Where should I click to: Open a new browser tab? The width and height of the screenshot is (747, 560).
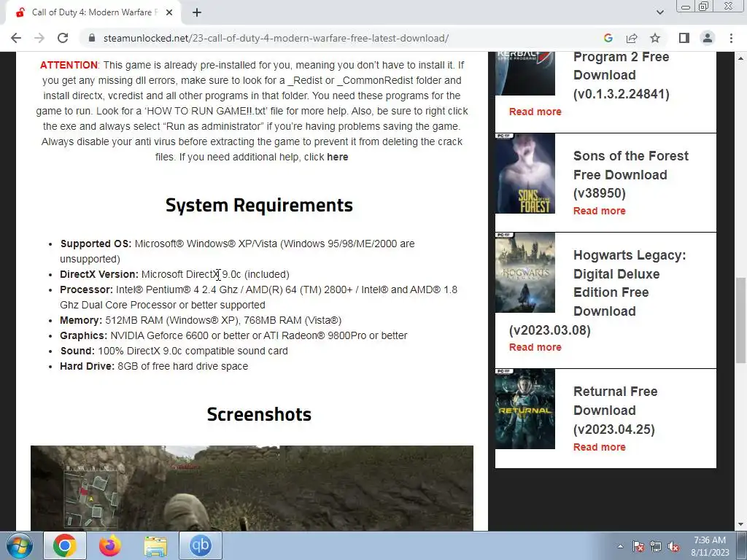[x=197, y=13]
